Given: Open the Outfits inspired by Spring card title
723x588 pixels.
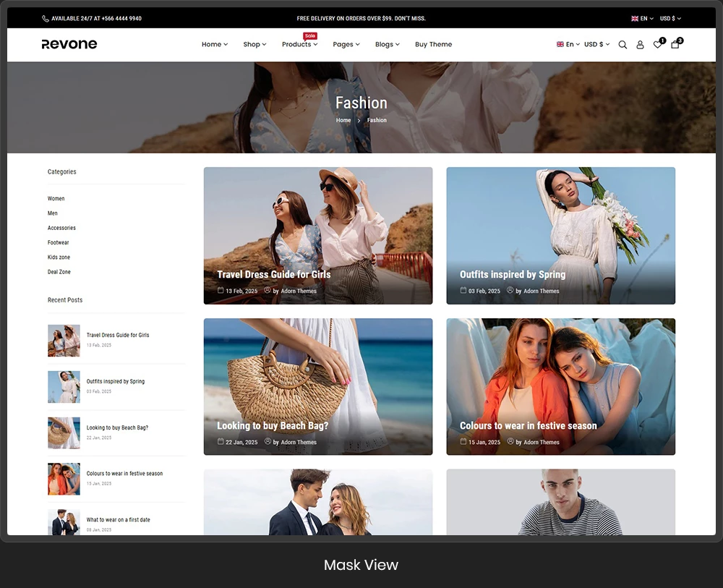Looking at the screenshot, I should pos(513,274).
